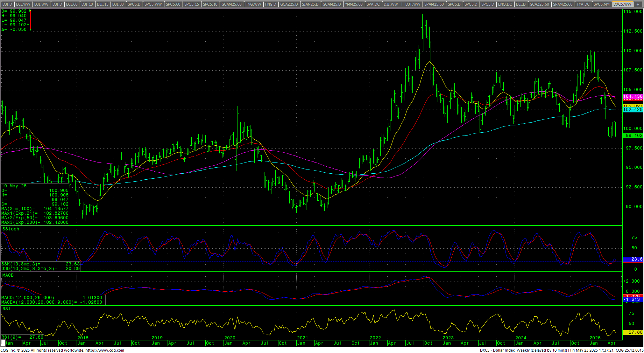
Task: Select the SPC5,MM tab
Action: pos(602,4)
